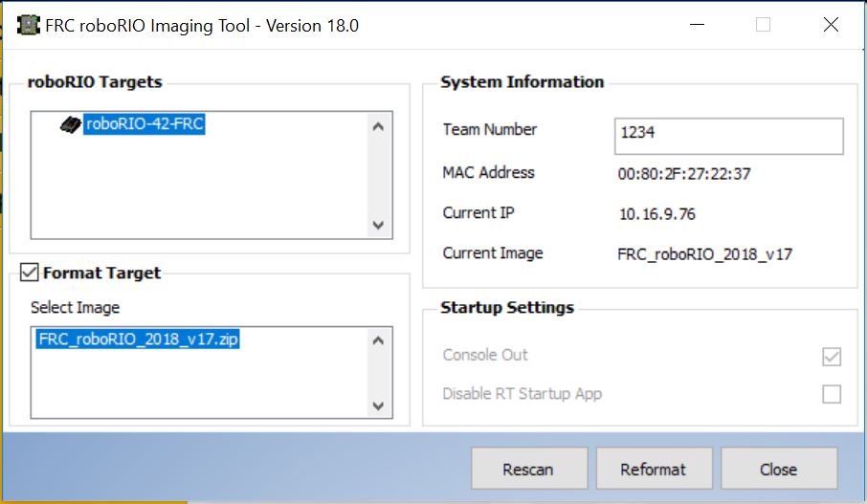Click the FRC Imaging Tool title bar icon
The height and width of the screenshot is (504, 867).
(28, 25)
